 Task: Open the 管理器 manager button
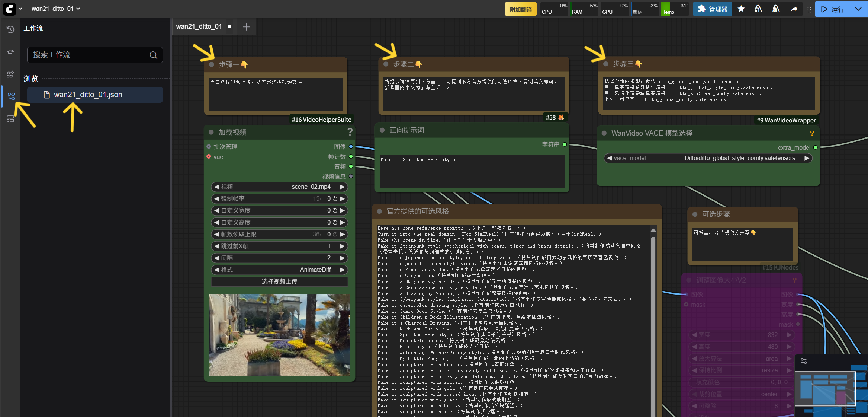point(713,9)
